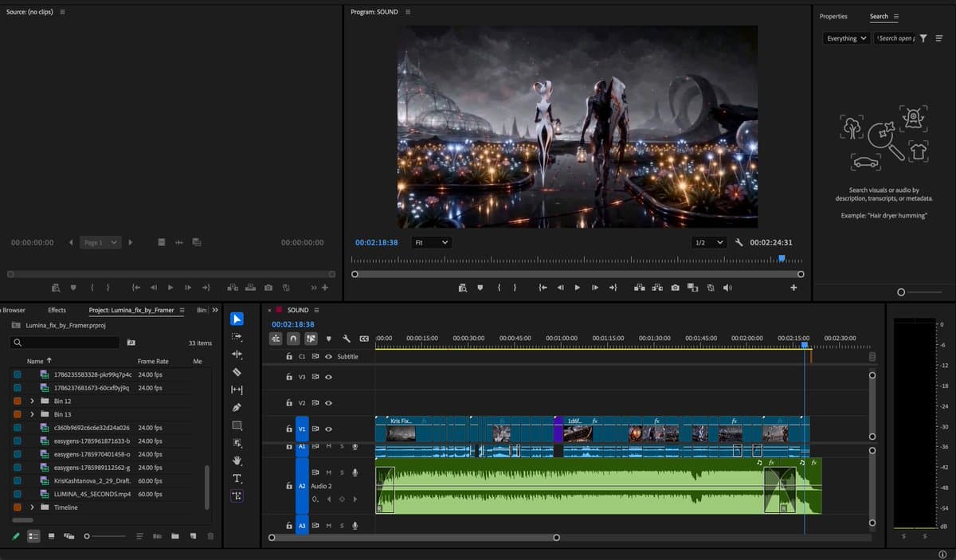
Task: Enable voice-over record on A2
Action: coord(355,473)
